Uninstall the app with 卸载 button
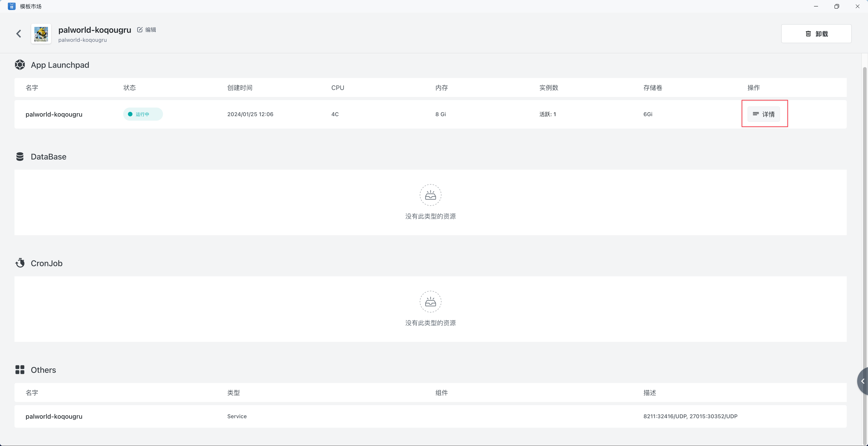The height and width of the screenshot is (446, 868). point(816,34)
